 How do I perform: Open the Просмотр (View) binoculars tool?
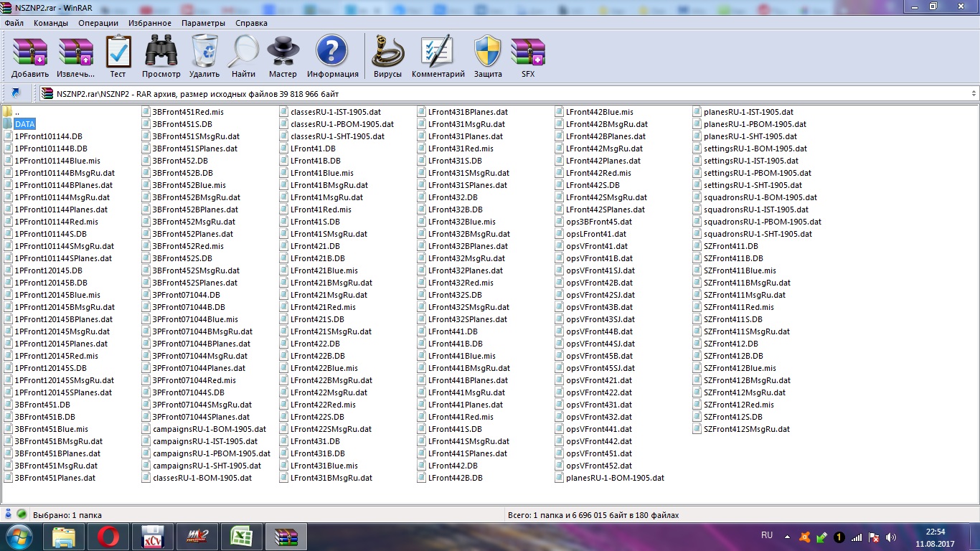click(x=161, y=57)
